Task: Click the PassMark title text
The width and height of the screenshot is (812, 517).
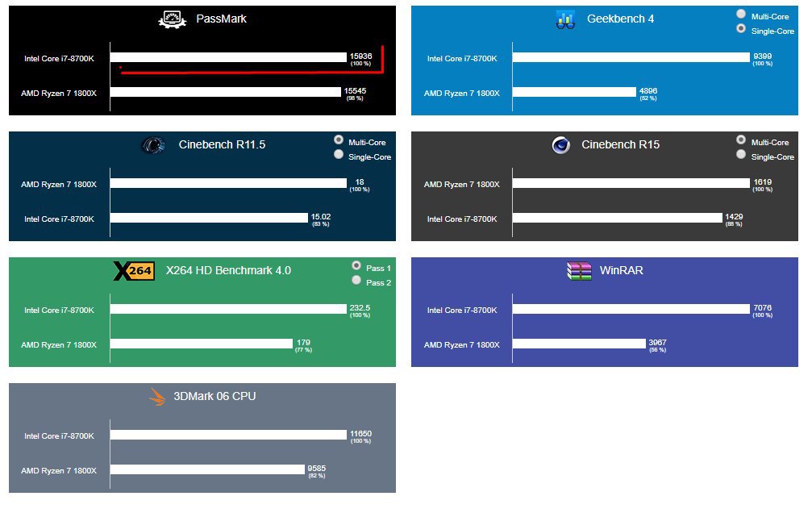Action: (x=221, y=19)
